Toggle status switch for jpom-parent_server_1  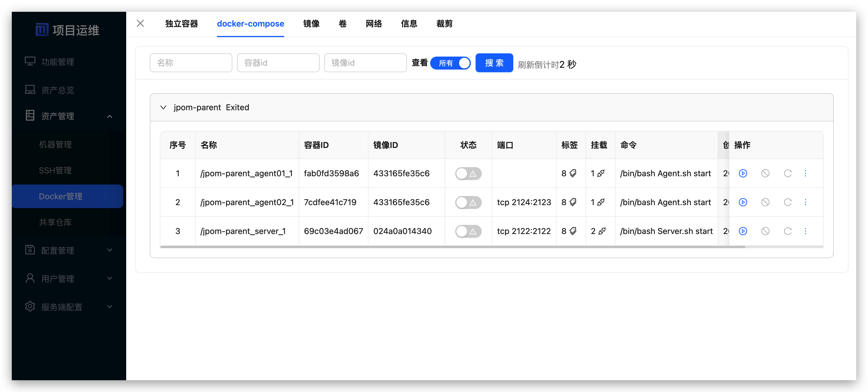pos(468,231)
